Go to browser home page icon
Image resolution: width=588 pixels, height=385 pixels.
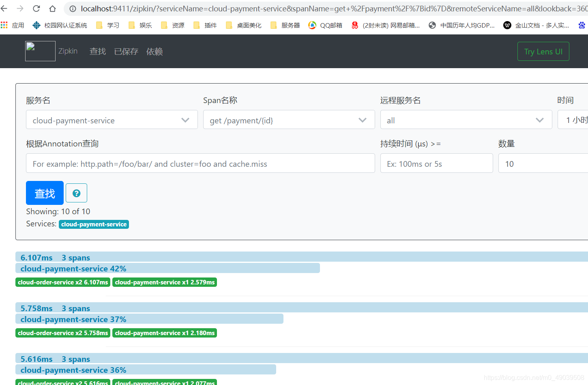point(53,9)
